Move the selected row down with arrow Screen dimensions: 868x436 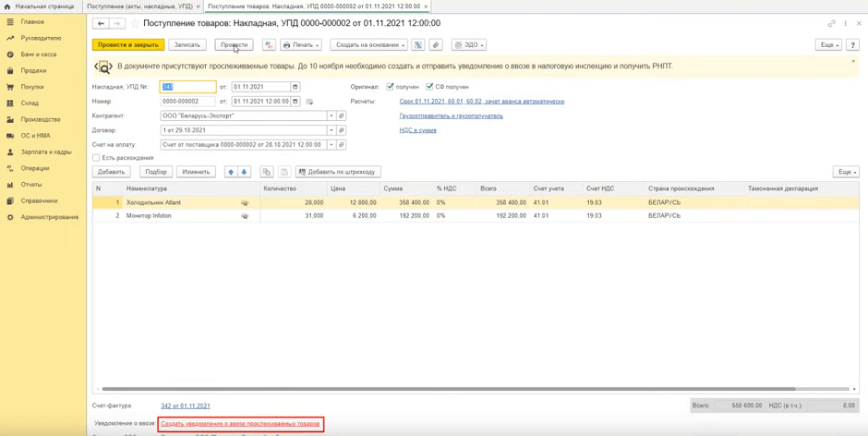(x=244, y=172)
